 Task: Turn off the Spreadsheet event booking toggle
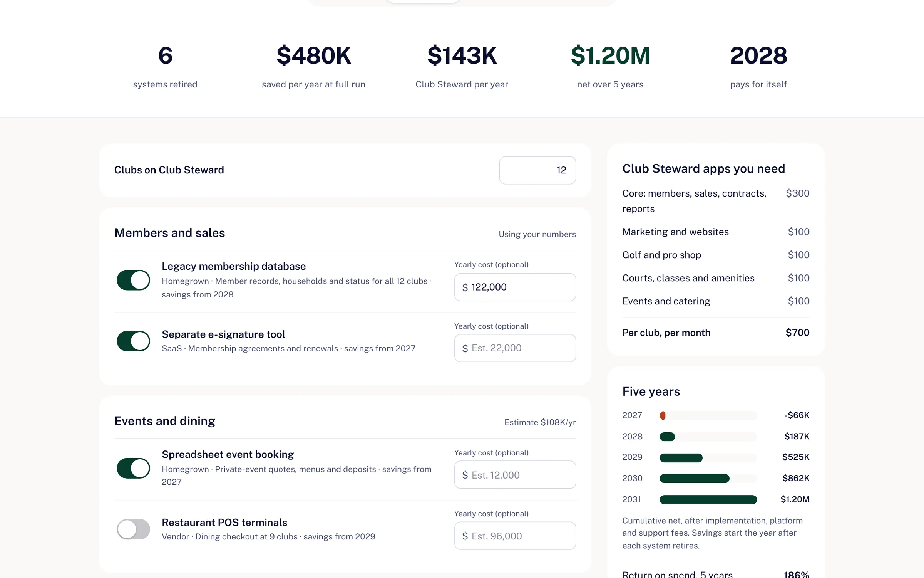tap(133, 468)
